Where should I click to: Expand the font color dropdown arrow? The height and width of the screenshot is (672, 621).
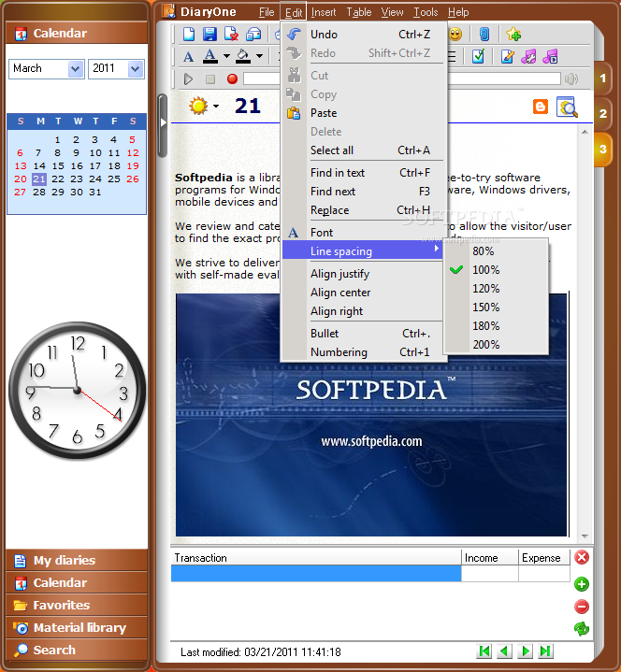click(227, 56)
